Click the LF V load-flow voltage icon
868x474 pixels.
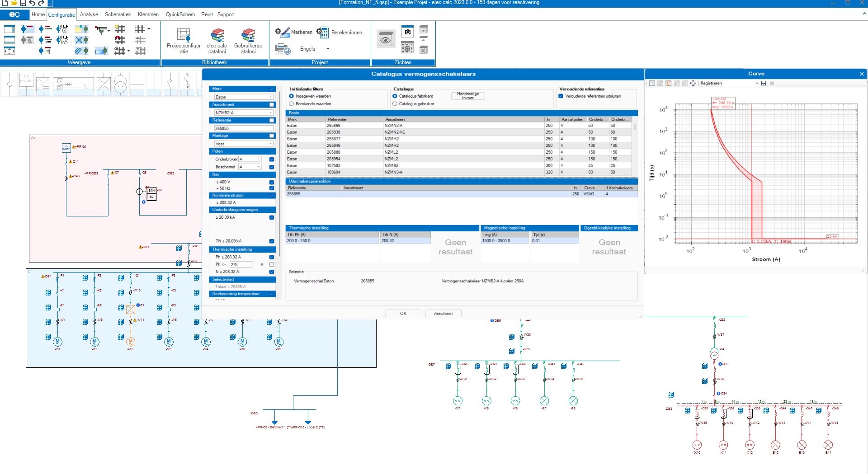[x=62, y=29]
